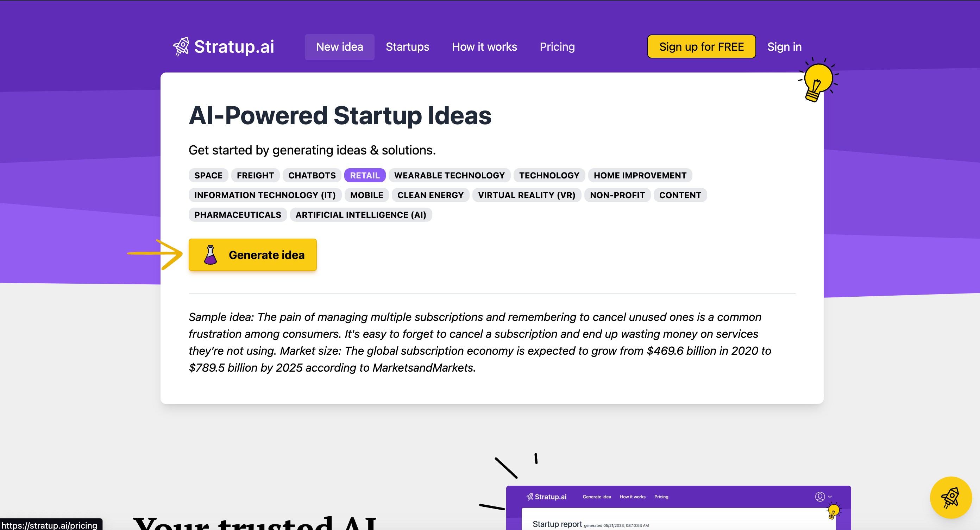The image size is (980, 530).
Task: Expand the account dropdown chevron in preview navbar
Action: coord(830,497)
